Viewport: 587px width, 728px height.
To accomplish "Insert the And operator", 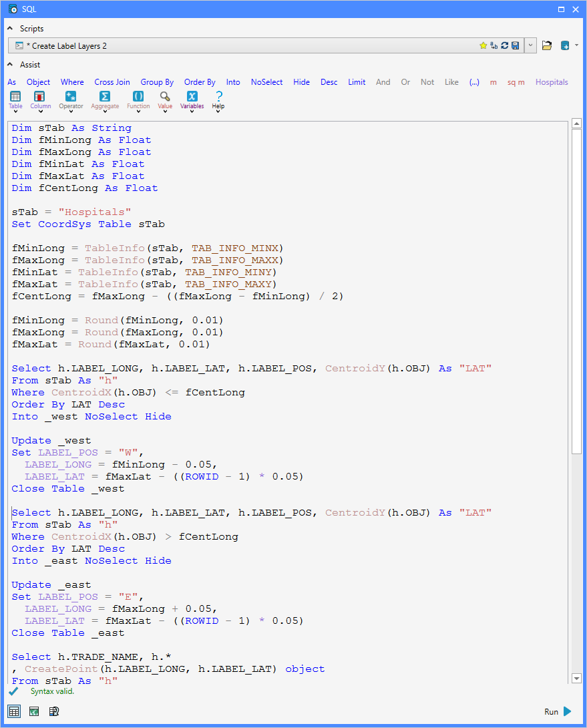I will (383, 82).
